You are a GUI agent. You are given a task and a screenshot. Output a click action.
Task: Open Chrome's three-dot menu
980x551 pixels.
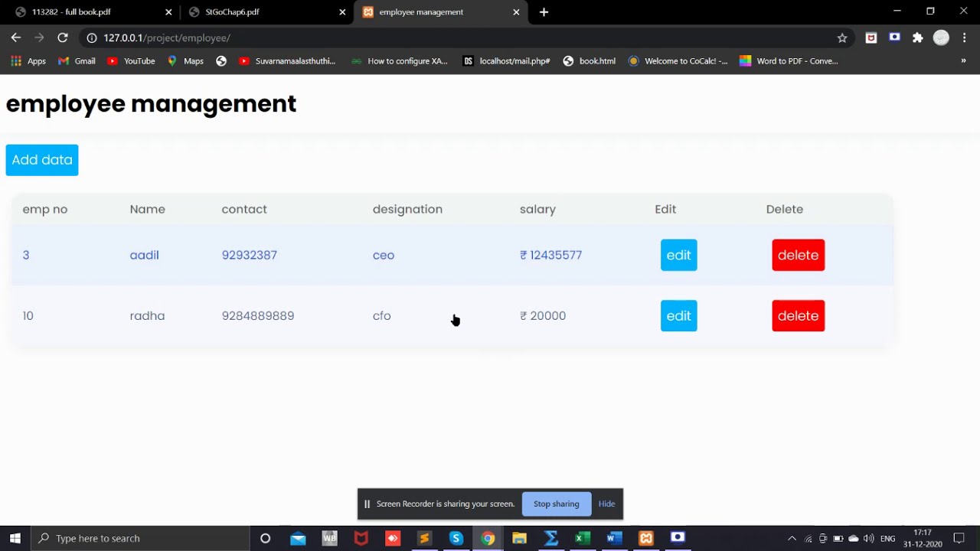click(x=964, y=37)
